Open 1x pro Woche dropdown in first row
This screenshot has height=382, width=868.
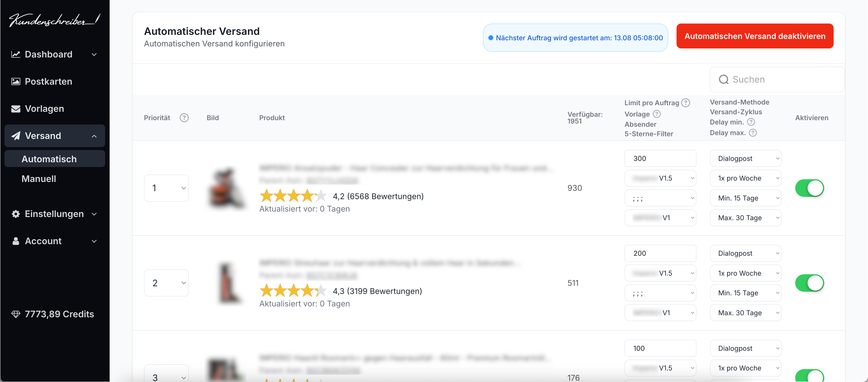[x=745, y=178]
